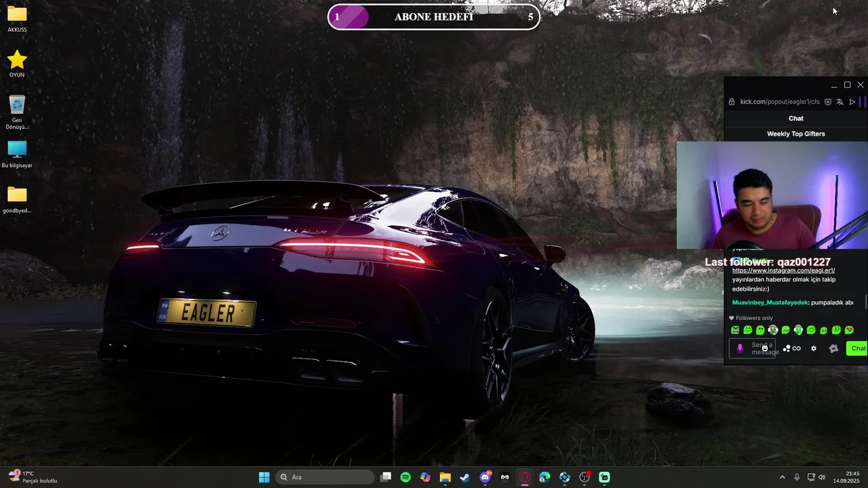
Task: Click the microphone icon in the system tray
Action: tap(797, 477)
